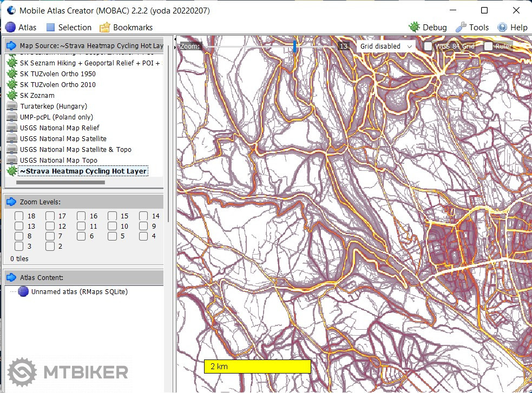532x393 pixels.
Task: Click the map zoom slider handle
Action: [295, 46]
